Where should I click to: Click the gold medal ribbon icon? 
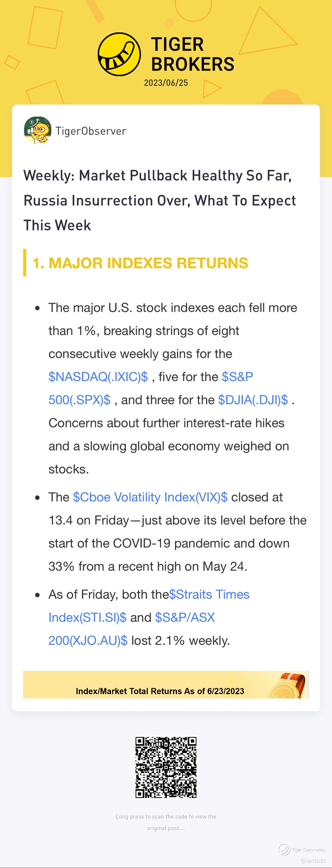click(x=287, y=685)
